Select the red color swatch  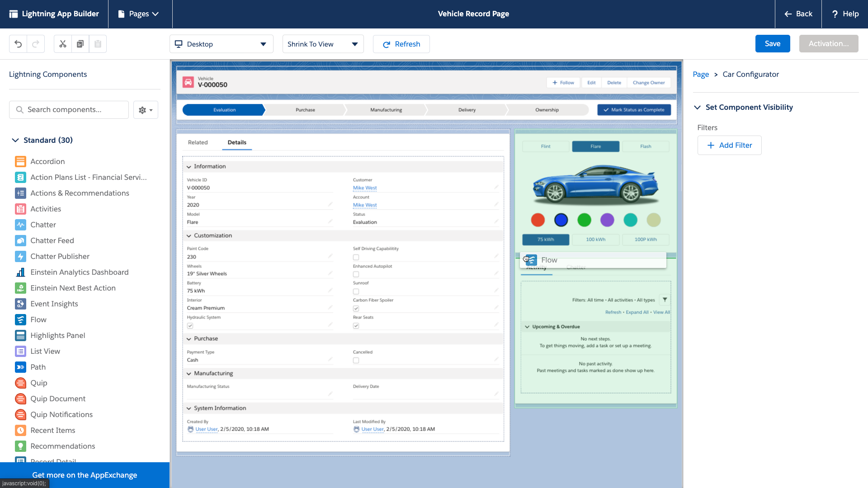pyautogui.click(x=538, y=220)
